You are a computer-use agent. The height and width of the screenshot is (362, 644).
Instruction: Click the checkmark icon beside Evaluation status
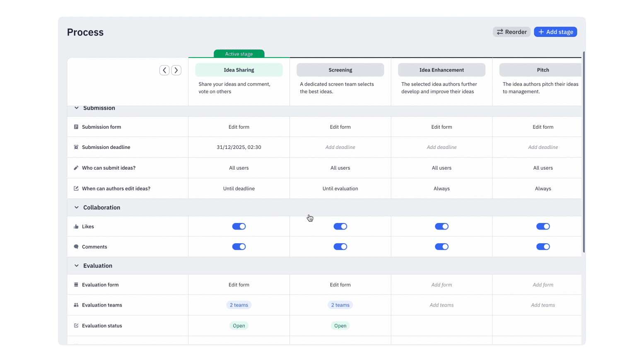point(76,326)
